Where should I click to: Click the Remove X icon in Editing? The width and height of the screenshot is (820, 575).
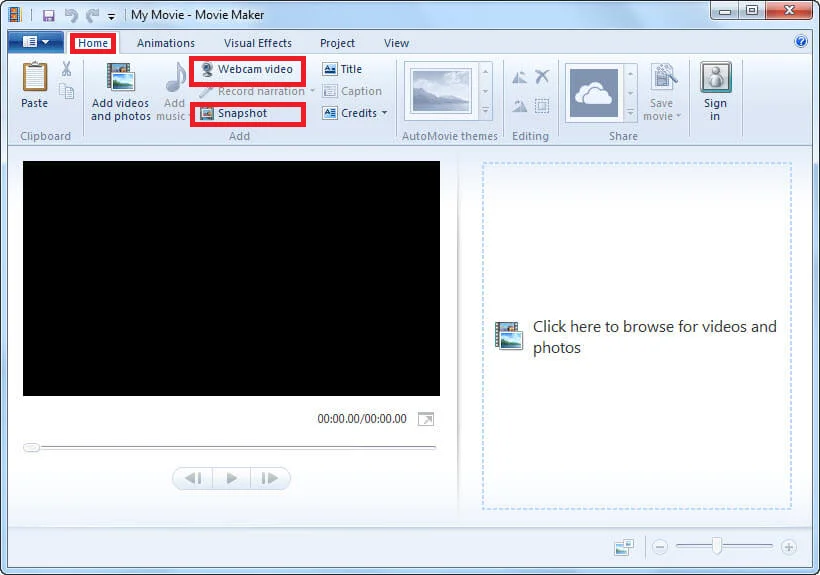pyautogui.click(x=542, y=77)
